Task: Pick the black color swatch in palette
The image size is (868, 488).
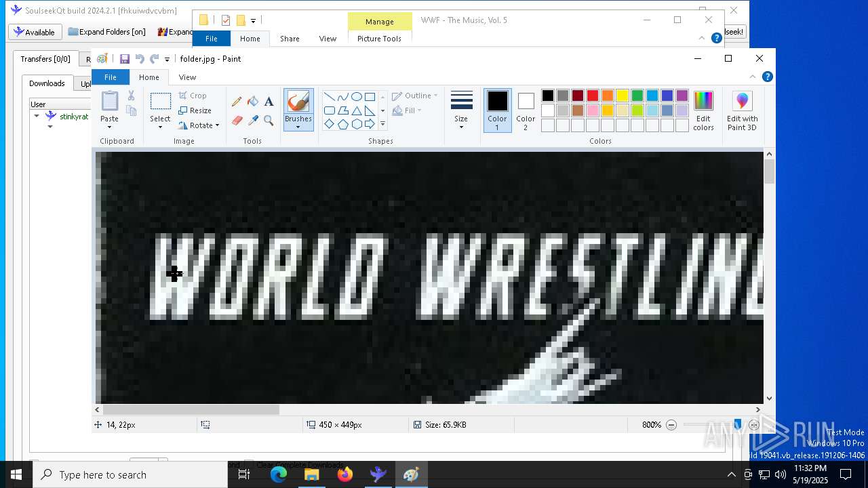Action: (548, 96)
